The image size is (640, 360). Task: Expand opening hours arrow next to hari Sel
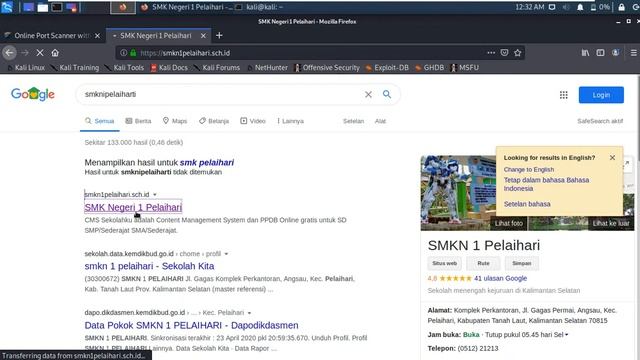point(567,335)
